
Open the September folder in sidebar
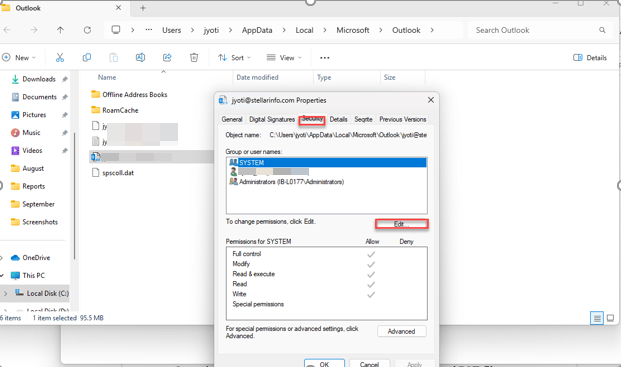point(38,204)
